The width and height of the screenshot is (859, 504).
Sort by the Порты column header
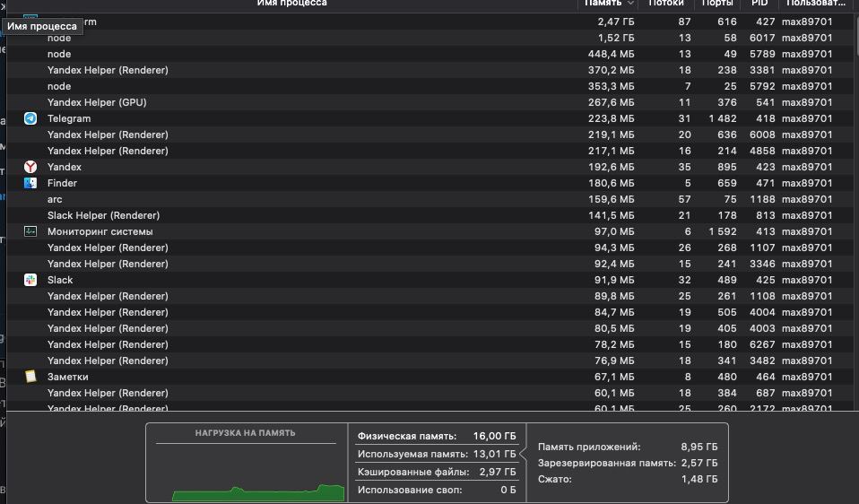(x=717, y=4)
